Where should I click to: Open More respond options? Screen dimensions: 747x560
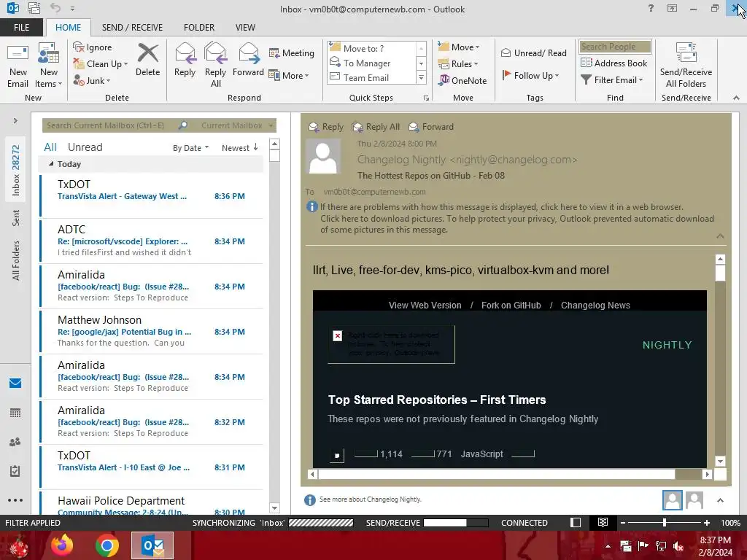pyautogui.click(x=289, y=75)
